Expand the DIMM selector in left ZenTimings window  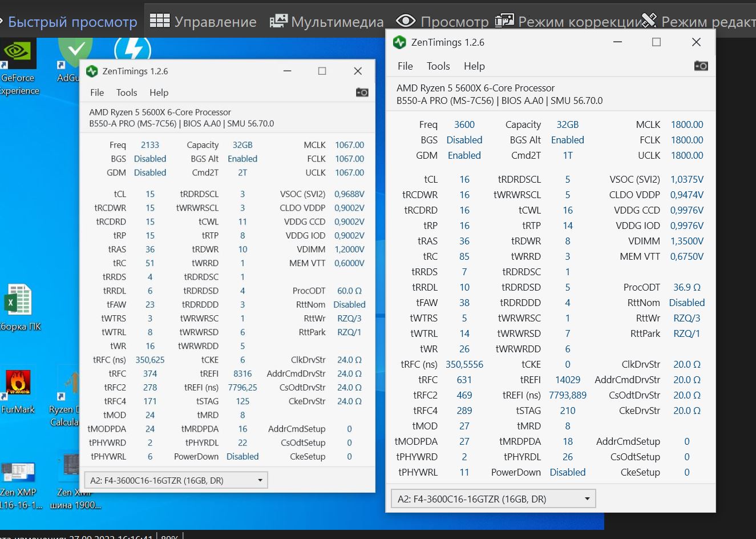click(x=176, y=480)
